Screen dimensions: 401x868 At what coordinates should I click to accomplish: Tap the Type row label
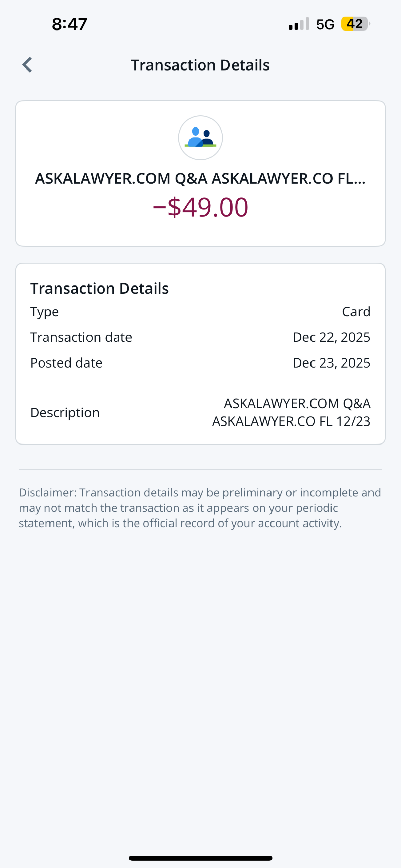[x=44, y=312]
